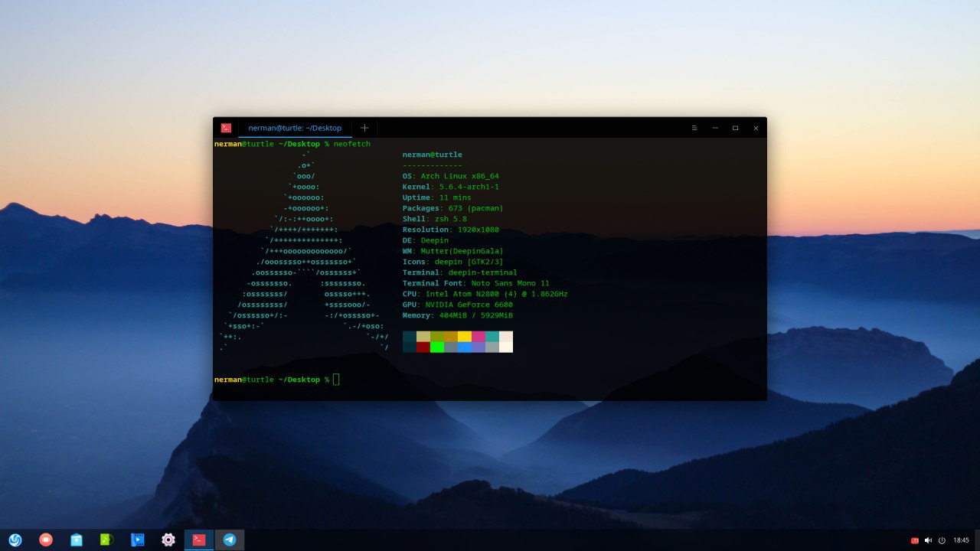Click the 'neofetch' command text

(x=352, y=144)
